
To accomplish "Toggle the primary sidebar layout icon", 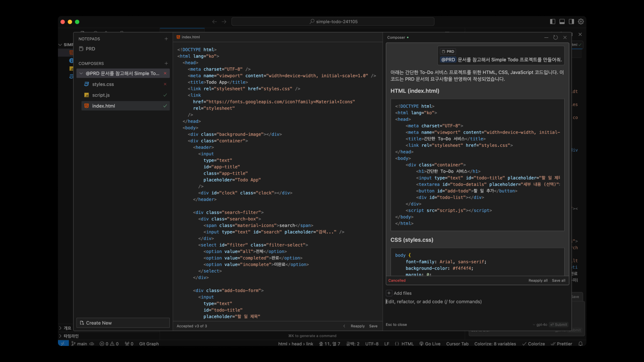I will 553,22.
